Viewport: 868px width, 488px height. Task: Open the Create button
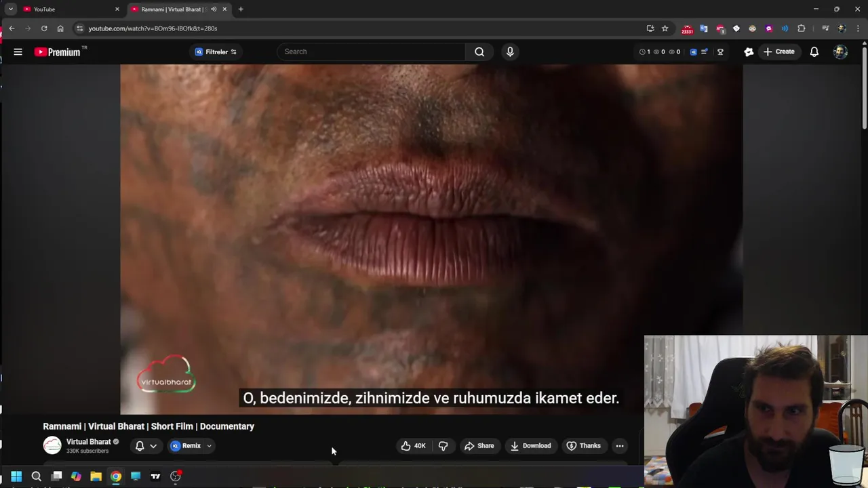pos(779,52)
